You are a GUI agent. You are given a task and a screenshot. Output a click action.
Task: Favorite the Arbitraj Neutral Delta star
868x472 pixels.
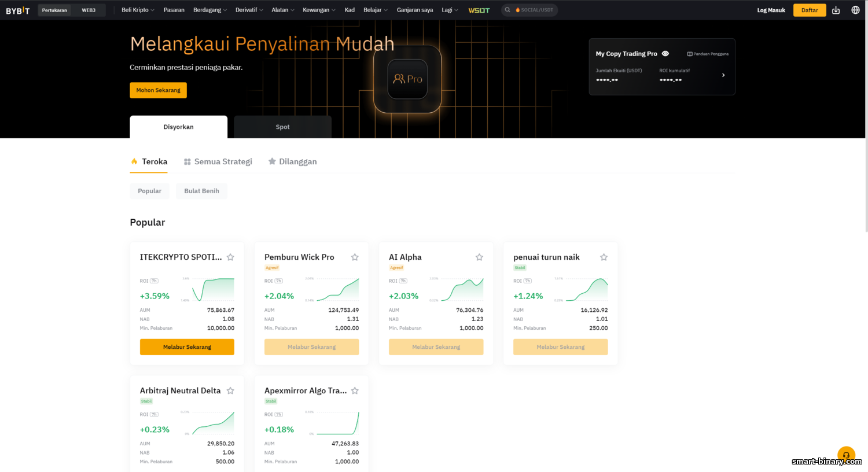(x=230, y=390)
